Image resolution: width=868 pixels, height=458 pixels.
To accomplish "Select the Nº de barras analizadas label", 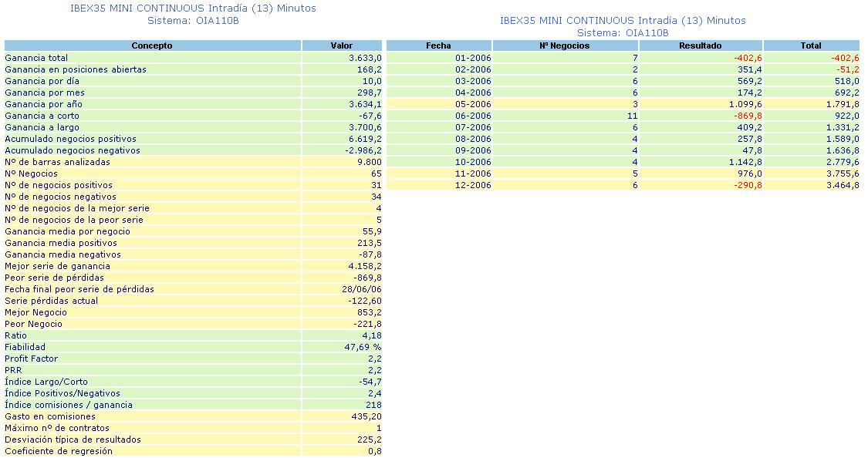I will point(57,162).
